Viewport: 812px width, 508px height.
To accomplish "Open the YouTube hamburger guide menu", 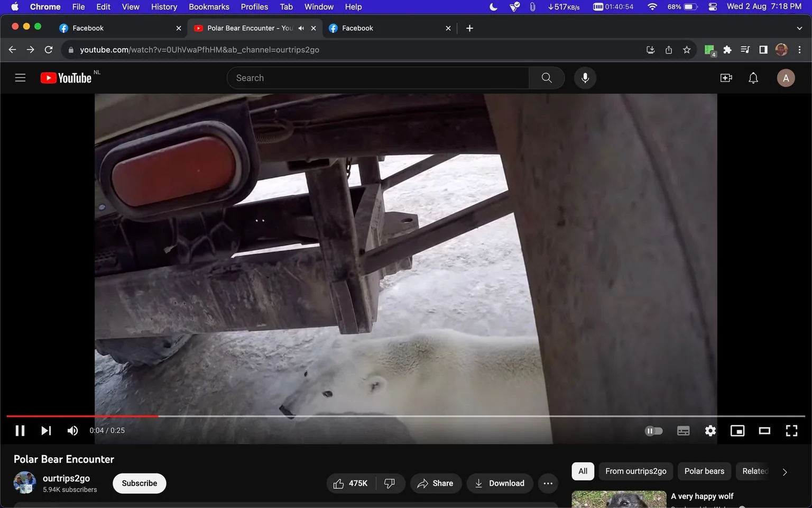I will click(20, 78).
